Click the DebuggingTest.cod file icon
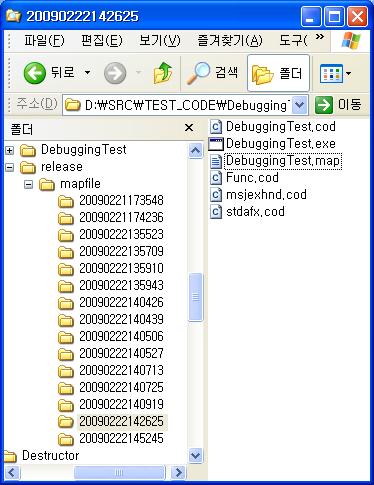The image size is (374, 485). (x=216, y=127)
